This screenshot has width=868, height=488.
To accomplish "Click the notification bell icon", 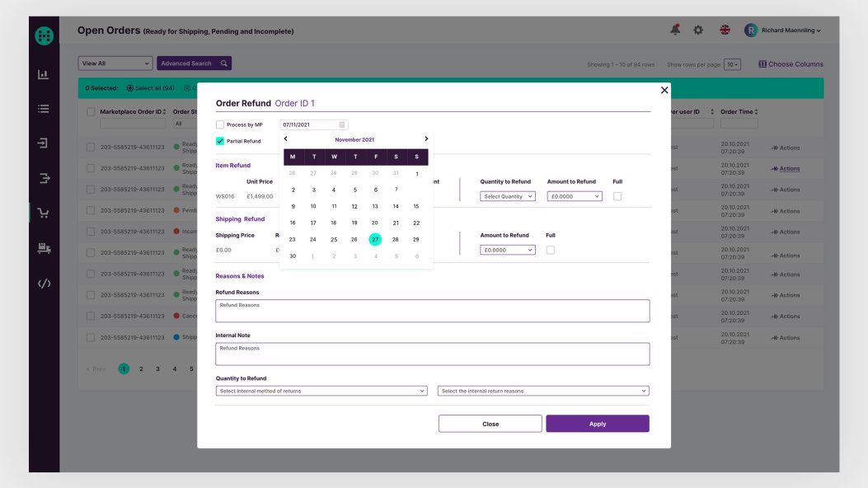I will pyautogui.click(x=675, y=30).
